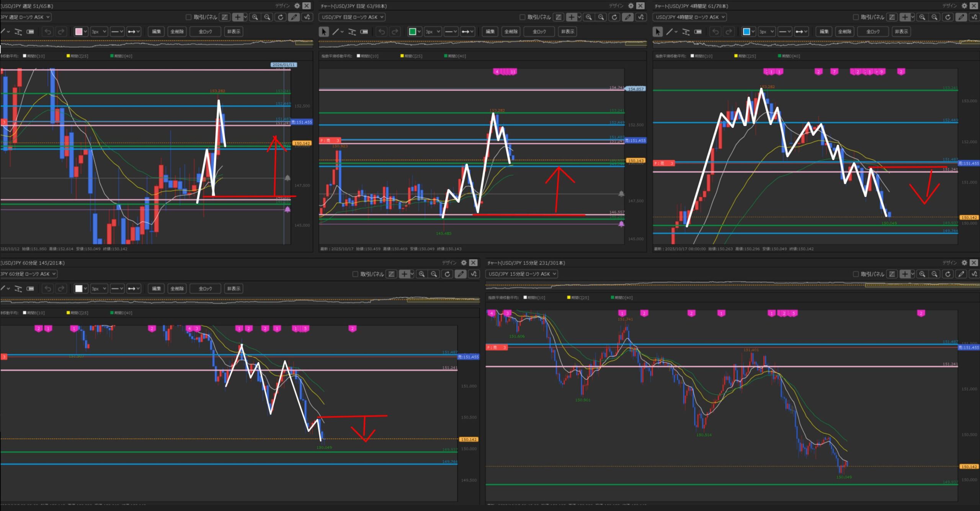This screenshot has height=511, width=980.
Task: Zoom in on the daily USD/JPY chart
Action: coord(589,17)
